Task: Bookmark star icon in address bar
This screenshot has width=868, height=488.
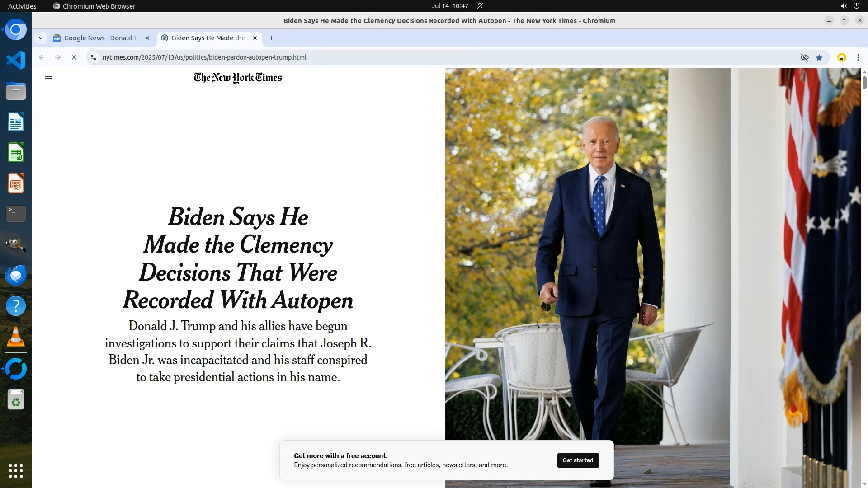Action: (x=819, y=57)
